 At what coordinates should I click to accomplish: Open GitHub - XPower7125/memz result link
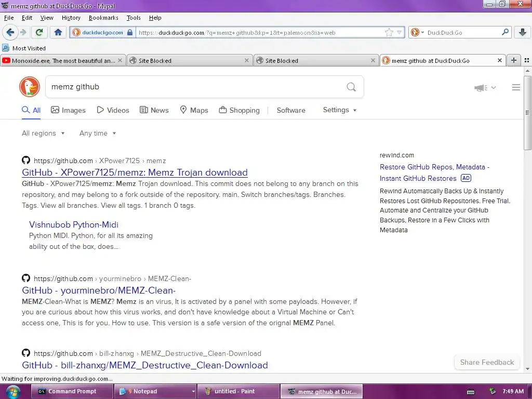pyautogui.click(x=135, y=172)
